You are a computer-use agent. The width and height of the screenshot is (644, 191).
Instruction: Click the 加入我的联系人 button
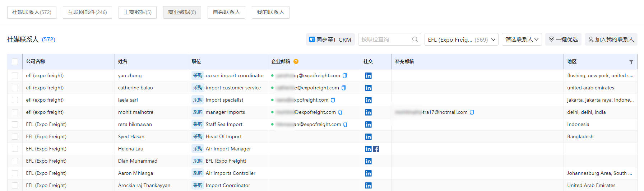click(x=611, y=39)
